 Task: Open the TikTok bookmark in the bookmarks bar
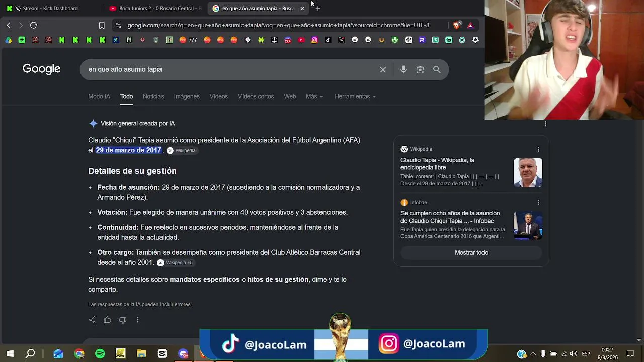point(328,40)
